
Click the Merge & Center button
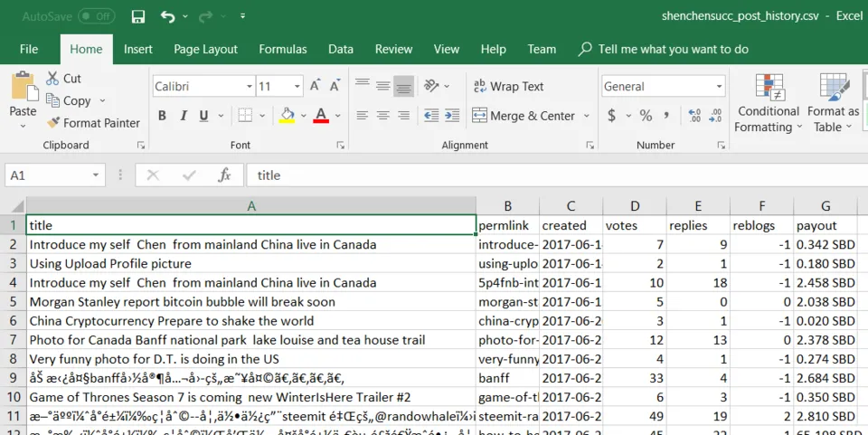point(524,116)
